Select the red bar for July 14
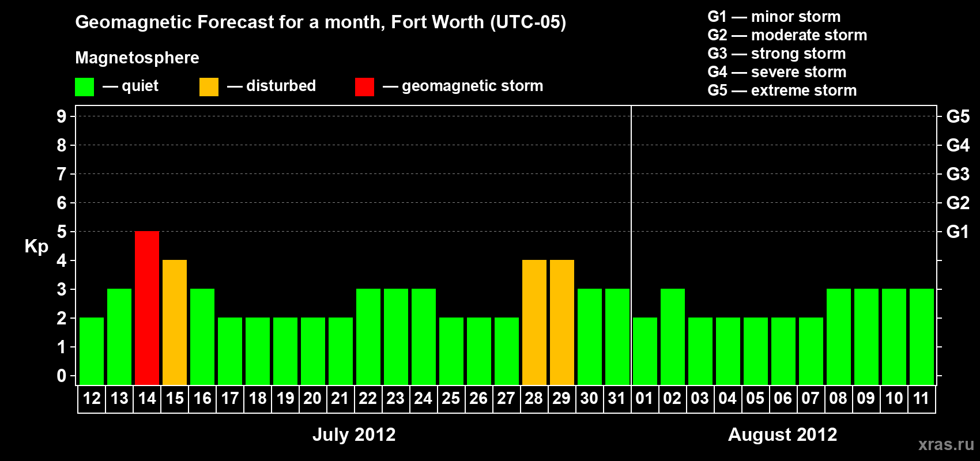 [147, 308]
